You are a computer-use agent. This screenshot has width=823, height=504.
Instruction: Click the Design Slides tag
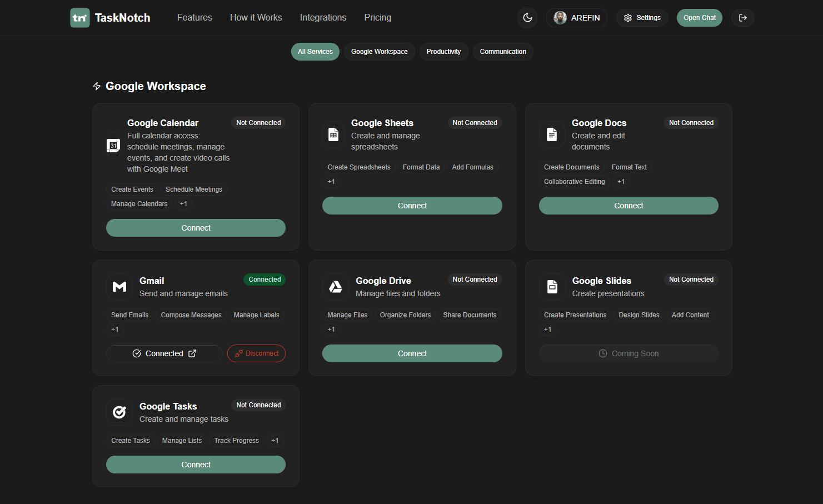(x=639, y=315)
